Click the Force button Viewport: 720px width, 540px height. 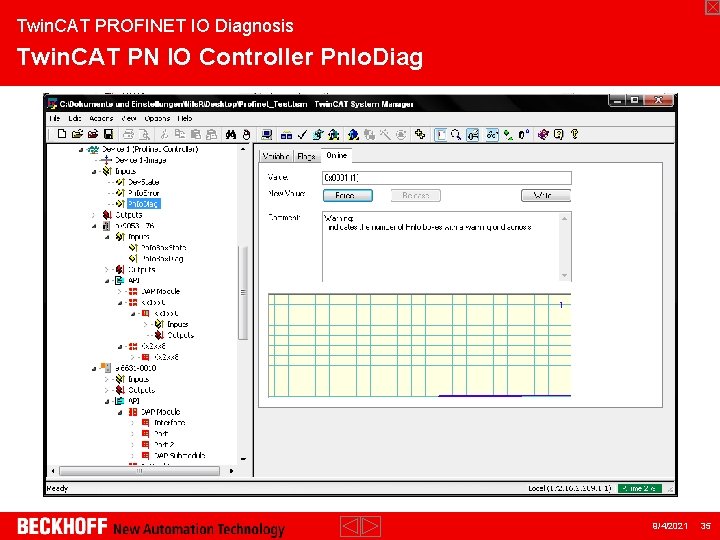(x=348, y=196)
